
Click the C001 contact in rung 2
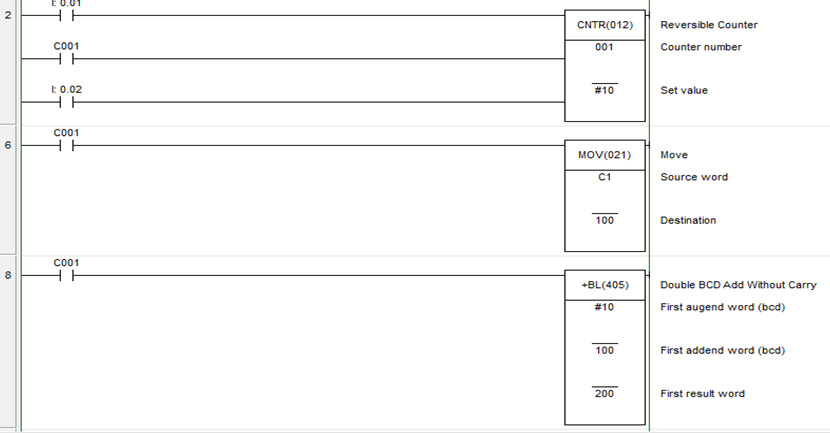tap(68, 59)
